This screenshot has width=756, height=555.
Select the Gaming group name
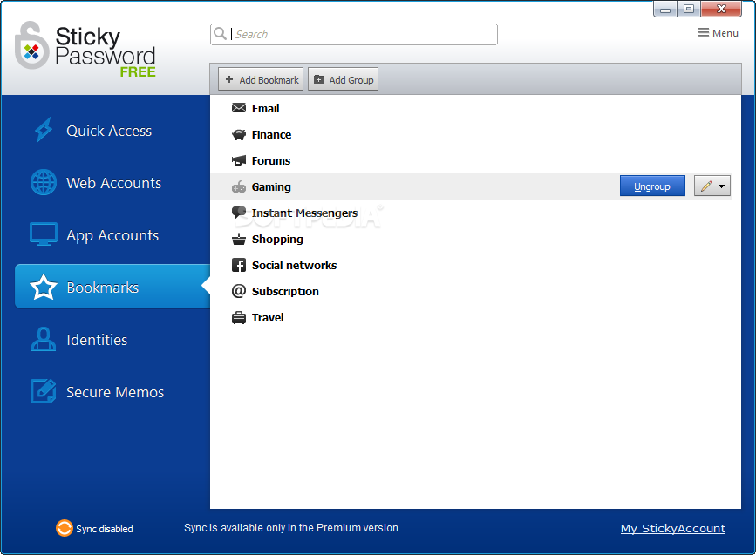point(271,187)
